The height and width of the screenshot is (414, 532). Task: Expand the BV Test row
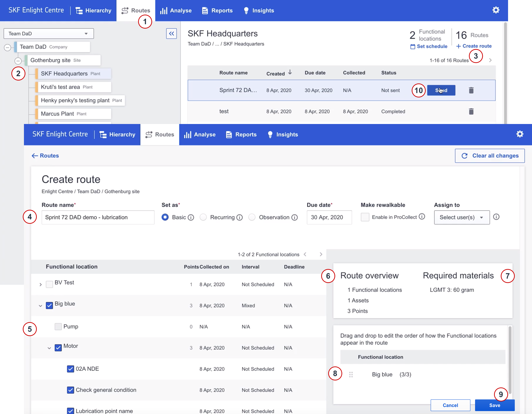(x=41, y=284)
